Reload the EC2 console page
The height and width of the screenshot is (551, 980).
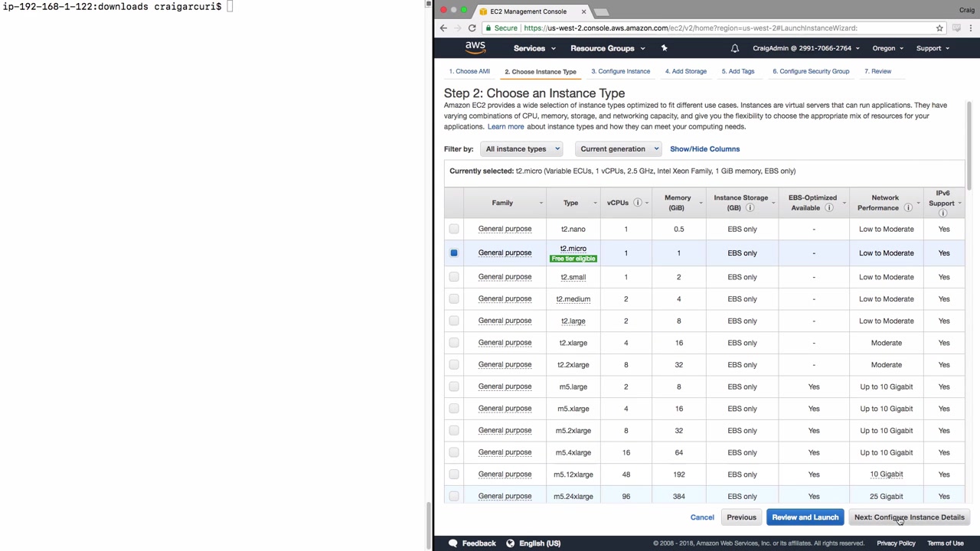coord(472,28)
